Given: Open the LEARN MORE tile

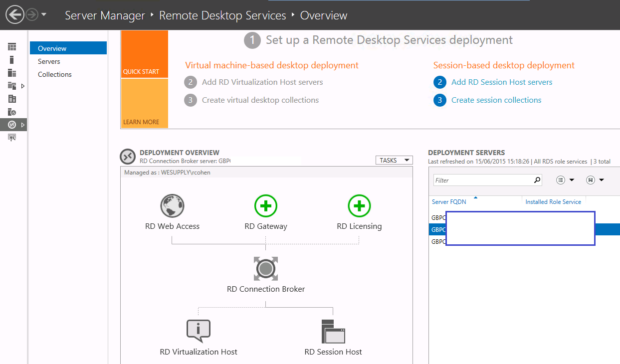Looking at the screenshot, I should click(x=145, y=104).
